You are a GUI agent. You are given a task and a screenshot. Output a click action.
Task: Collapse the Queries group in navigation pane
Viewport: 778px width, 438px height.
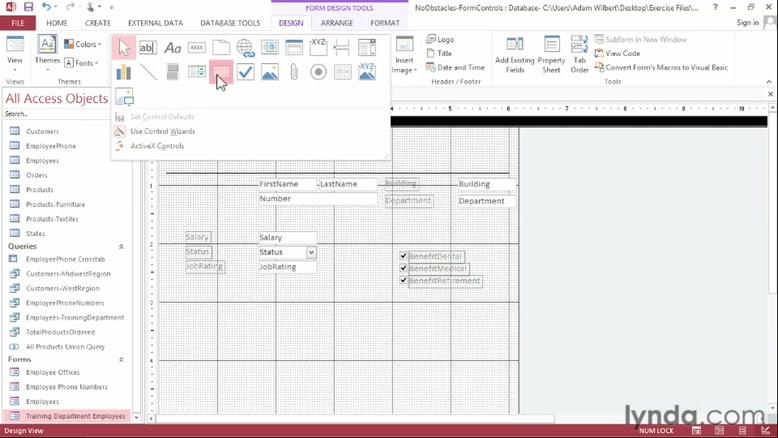(121, 247)
